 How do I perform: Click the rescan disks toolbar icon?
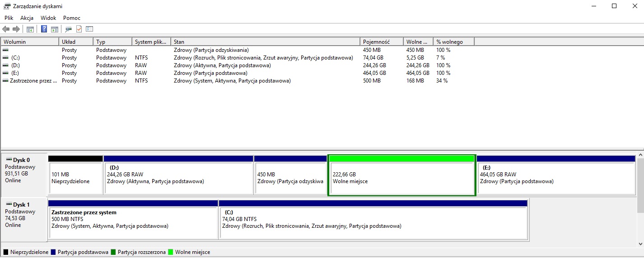pyautogui.click(x=69, y=29)
